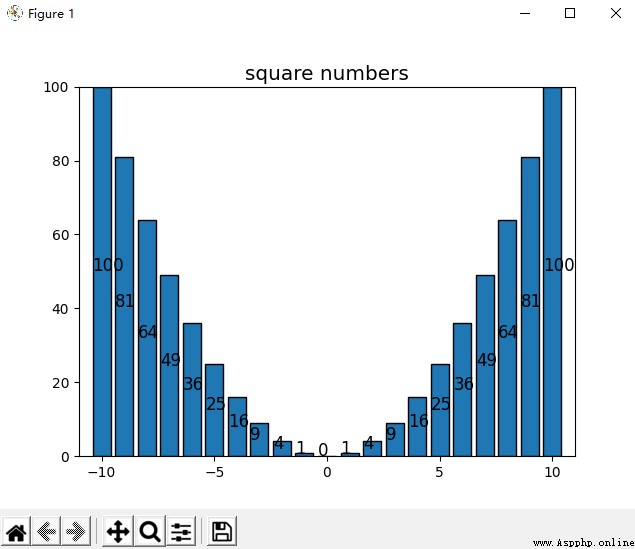Save the figure with the disk icon

[222, 531]
